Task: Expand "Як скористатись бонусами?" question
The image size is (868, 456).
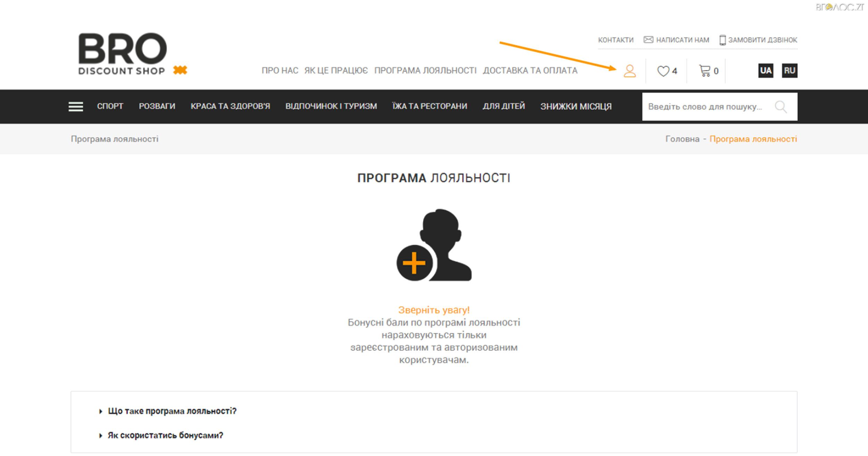Action: 165,435
